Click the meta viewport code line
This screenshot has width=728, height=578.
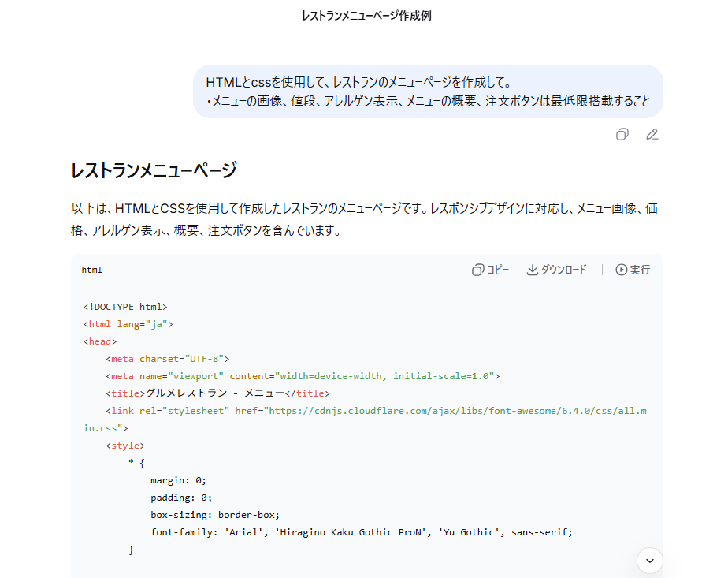pyautogui.click(x=303, y=376)
